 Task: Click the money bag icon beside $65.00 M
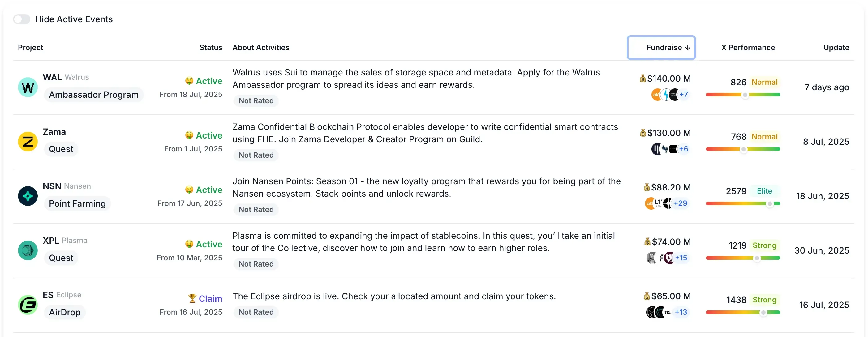coord(647,296)
